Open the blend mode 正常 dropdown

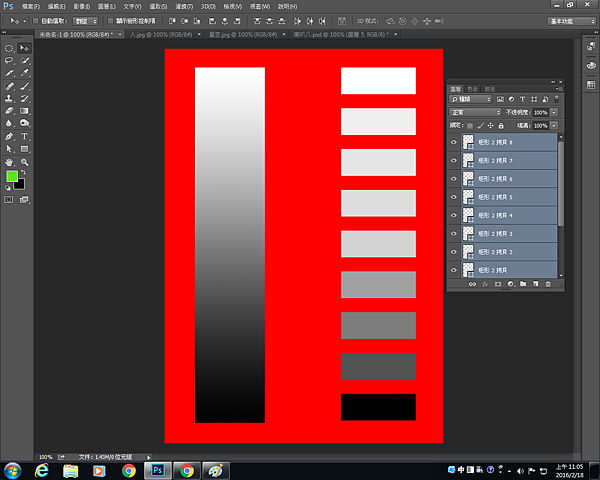tap(476, 112)
